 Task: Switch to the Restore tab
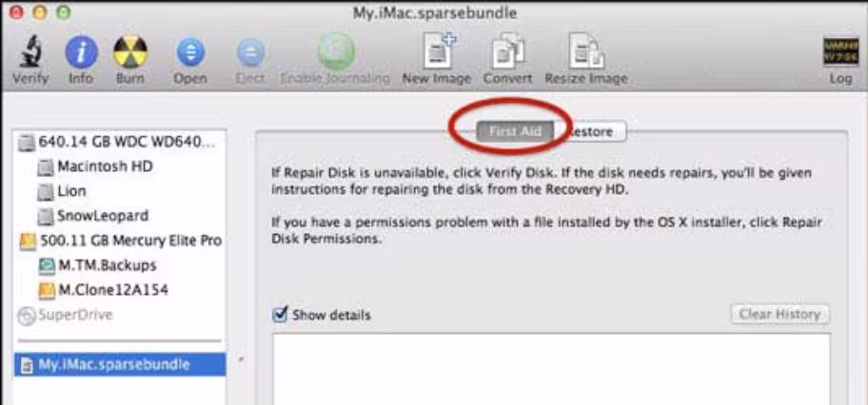590,132
